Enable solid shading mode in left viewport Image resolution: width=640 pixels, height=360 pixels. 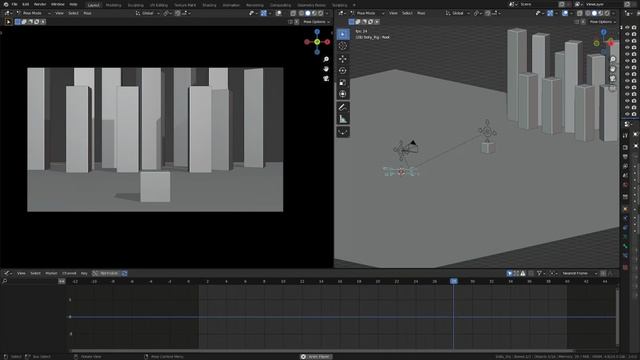click(308, 13)
